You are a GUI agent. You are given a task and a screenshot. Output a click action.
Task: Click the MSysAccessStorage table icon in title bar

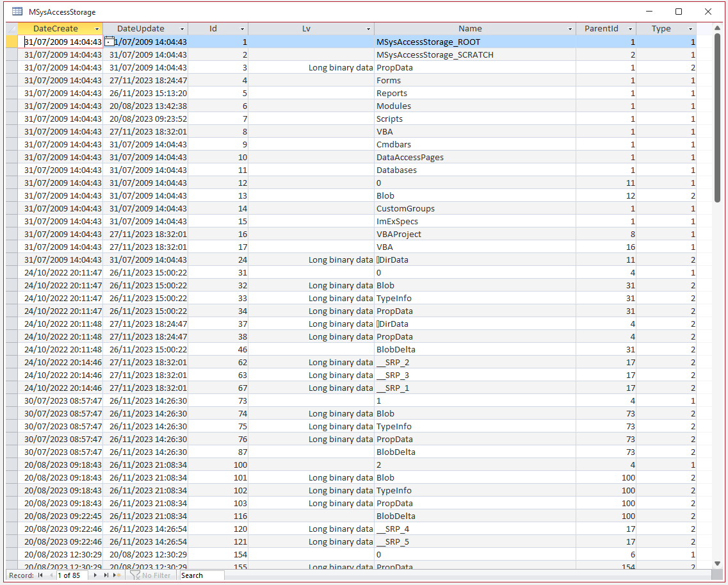pyautogui.click(x=17, y=12)
